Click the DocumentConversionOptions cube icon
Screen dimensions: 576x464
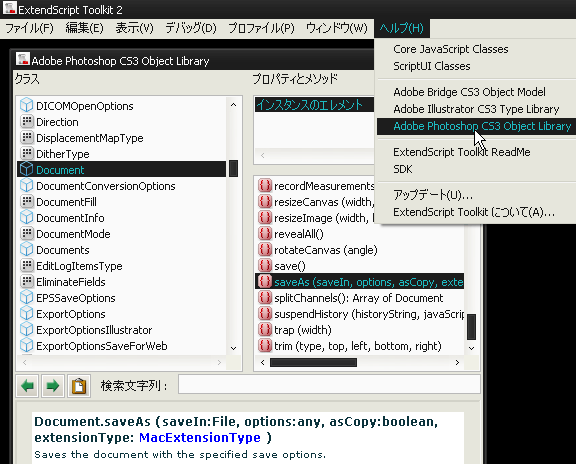26,186
